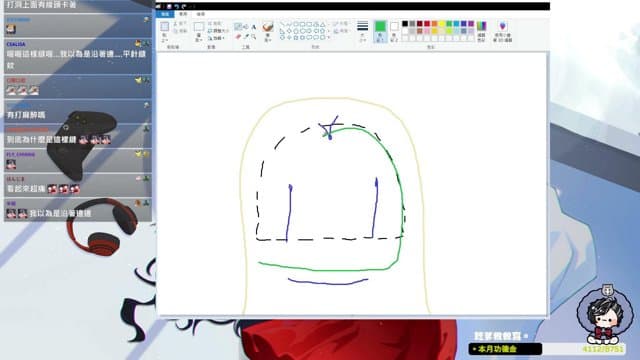Click the Resize button in image group
This screenshot has width=640, height=360.
(218, 31)
